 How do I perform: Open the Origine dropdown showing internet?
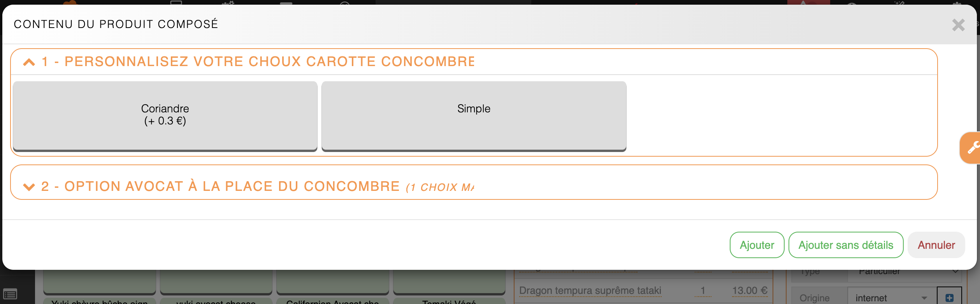tap(891, 298)
